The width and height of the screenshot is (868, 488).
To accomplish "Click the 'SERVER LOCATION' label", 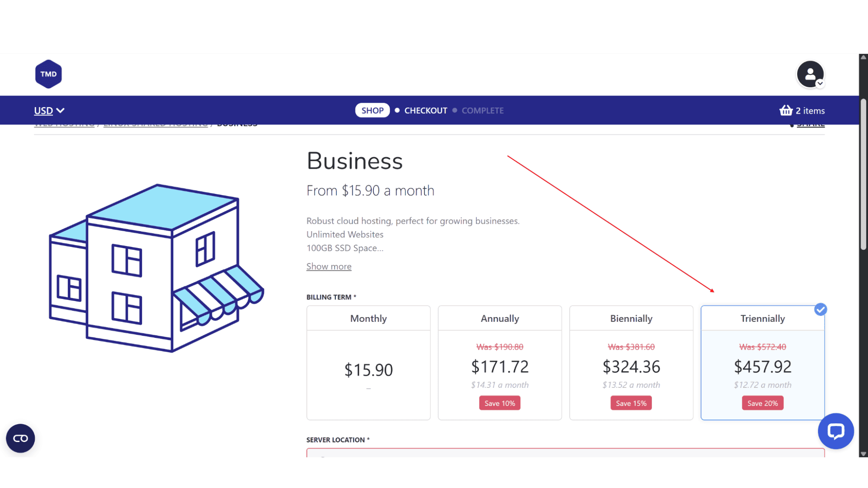I will (x=338, y=440).
